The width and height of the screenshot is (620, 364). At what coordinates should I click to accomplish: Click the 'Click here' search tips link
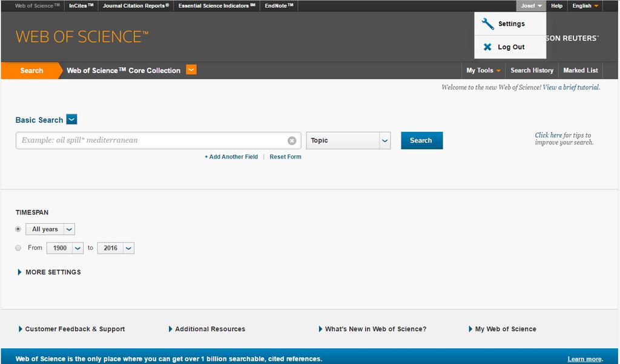pyautogui.click(x=548, y=135)
